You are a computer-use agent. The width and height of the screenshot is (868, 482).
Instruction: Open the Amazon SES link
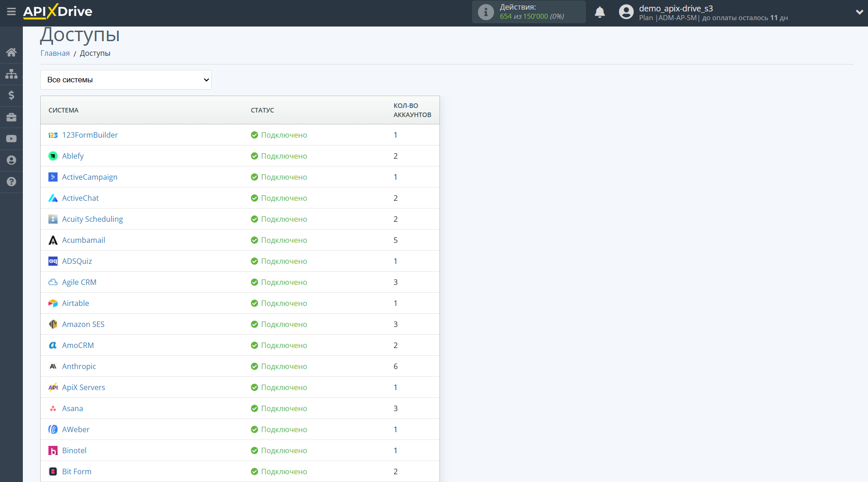point(83,324)
